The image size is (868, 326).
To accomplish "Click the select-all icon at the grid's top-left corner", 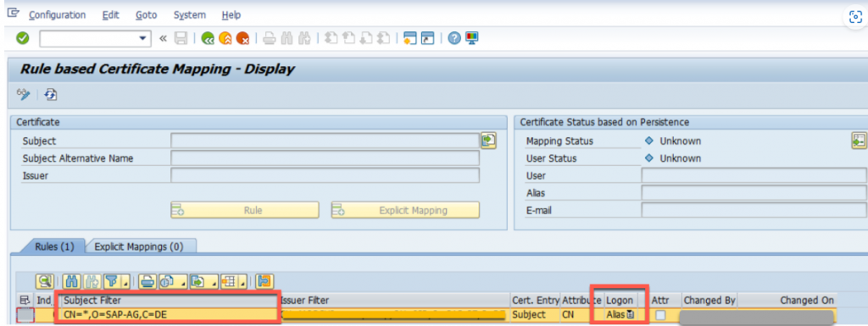I will click(25, 300).
